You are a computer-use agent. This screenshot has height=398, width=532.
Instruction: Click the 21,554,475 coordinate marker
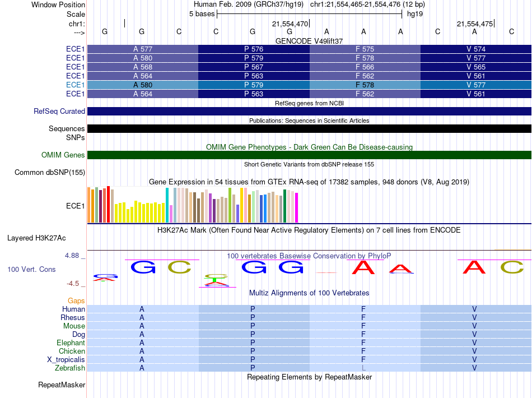point(475,24)
